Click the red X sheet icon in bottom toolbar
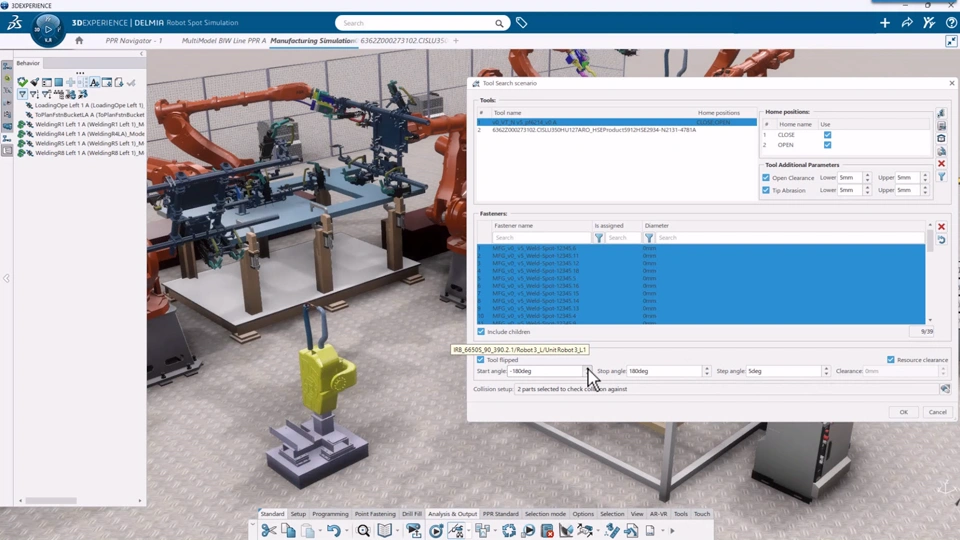This screenshot has height=540, width=960. tap(547, 530)
